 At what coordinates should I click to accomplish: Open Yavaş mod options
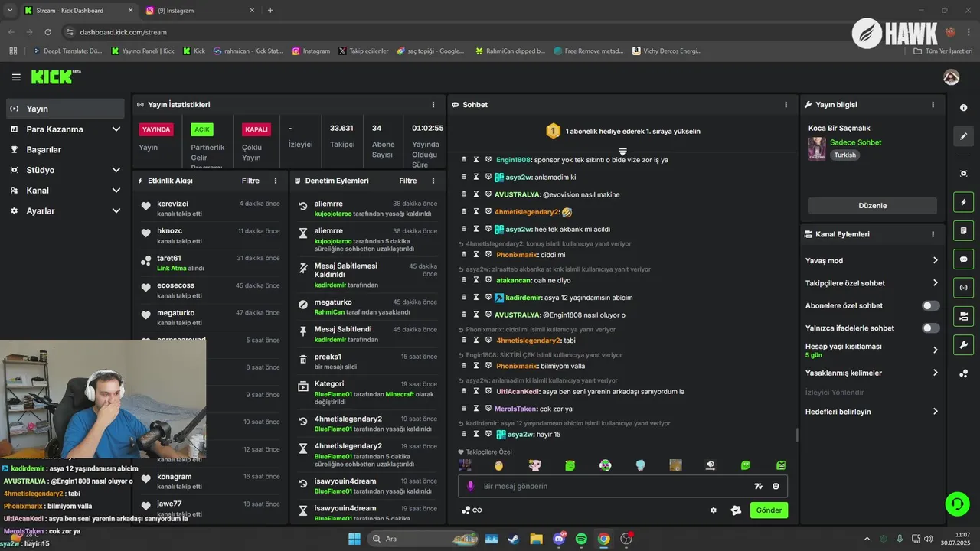(872, 260)
